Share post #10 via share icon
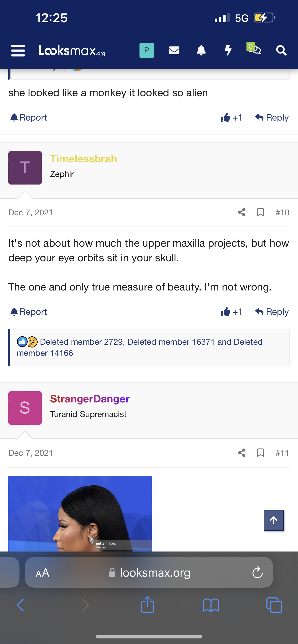298x644 pixels. pyautogui.click(x=242, y=213)
